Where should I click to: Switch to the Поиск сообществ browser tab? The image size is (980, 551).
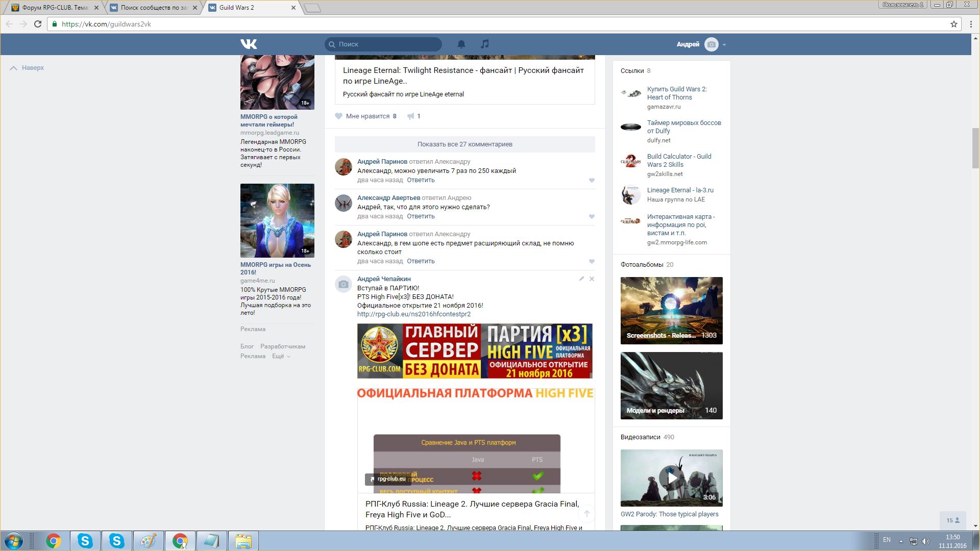(x=153, y=8)
